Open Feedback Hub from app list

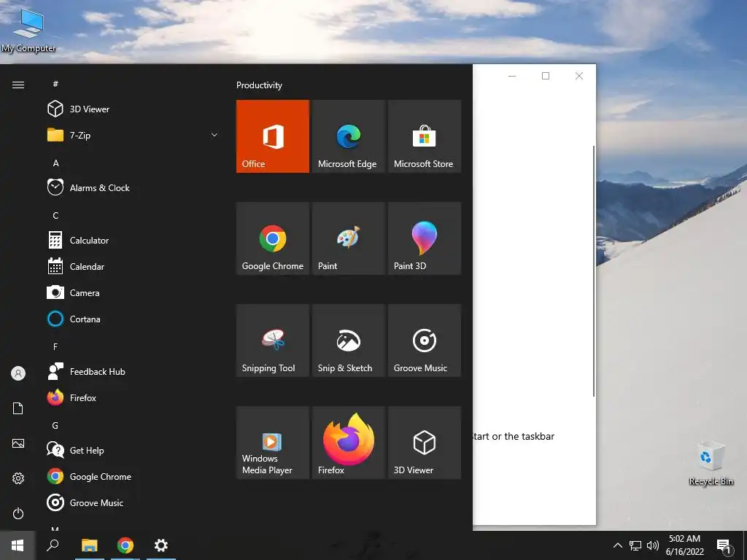133,371
